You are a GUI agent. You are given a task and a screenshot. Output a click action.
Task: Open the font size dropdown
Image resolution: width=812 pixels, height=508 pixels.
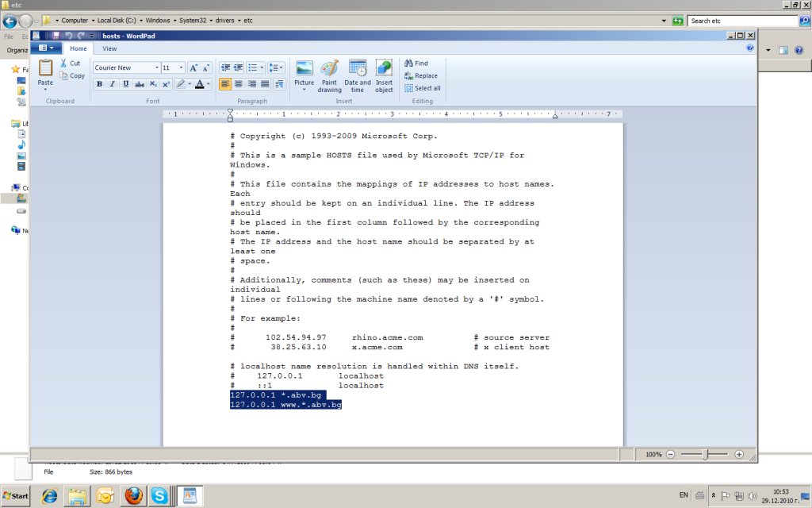[182, 68]
